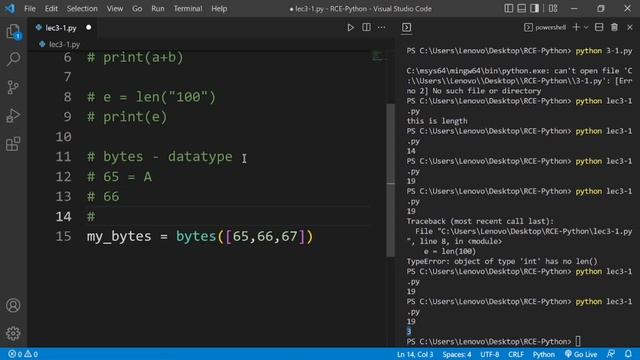
Task: Click the comment '# bytes - datatype'
Action: click(x=160, y=157)
